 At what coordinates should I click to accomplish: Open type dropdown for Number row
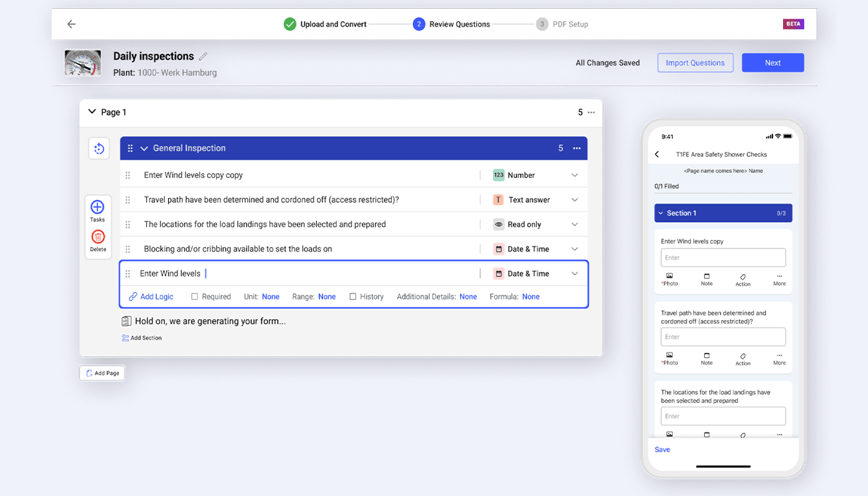pyautogui.click(x=575, y=175)
